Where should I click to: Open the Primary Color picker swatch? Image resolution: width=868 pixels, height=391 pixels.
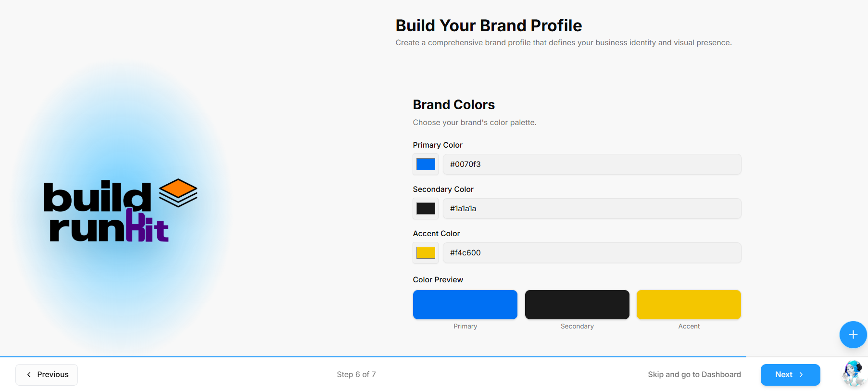click(x=426, y=164)
